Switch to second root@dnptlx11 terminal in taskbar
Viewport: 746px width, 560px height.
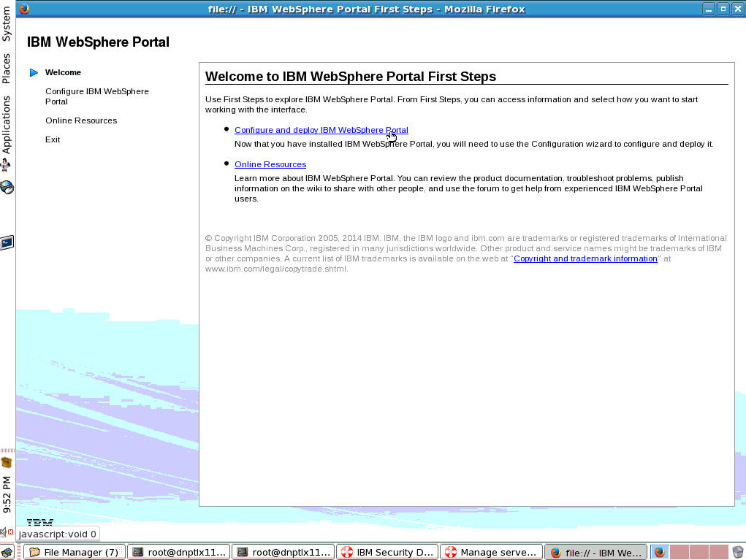[283, 552]
